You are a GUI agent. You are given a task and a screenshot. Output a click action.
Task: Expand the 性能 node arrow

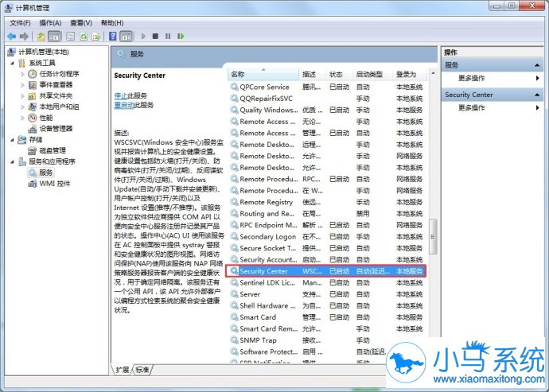(x=23, y=118)
